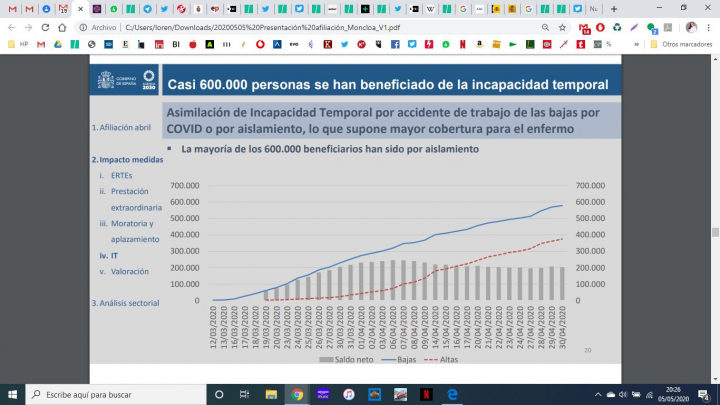720x405 pixels.
Task: Click the browser back arrow
Action: [x=10, y=28]
